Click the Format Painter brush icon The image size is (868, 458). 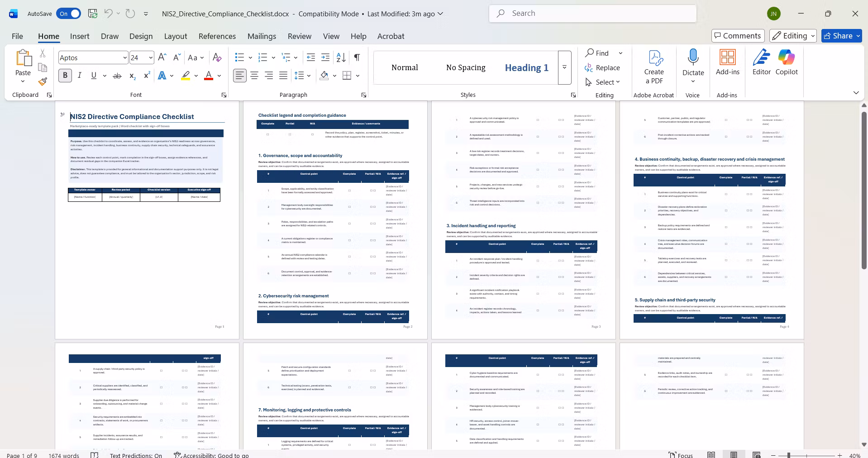[43, 81]
